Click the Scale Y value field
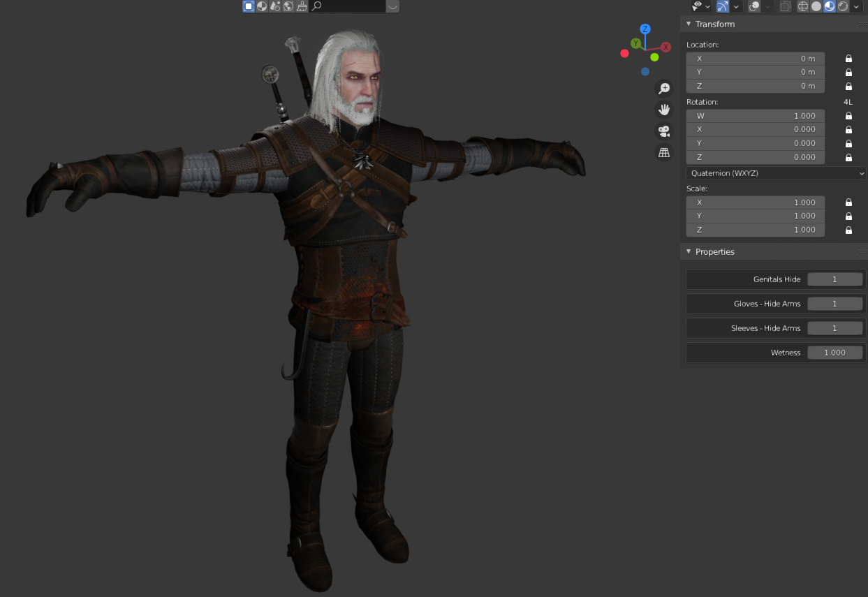 (x=756, y=216)
